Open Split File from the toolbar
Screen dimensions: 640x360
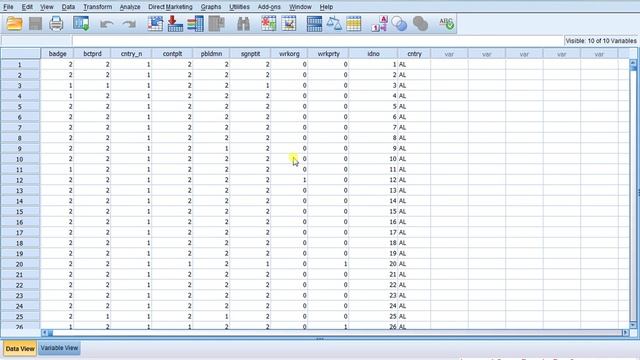coord(314,24)
